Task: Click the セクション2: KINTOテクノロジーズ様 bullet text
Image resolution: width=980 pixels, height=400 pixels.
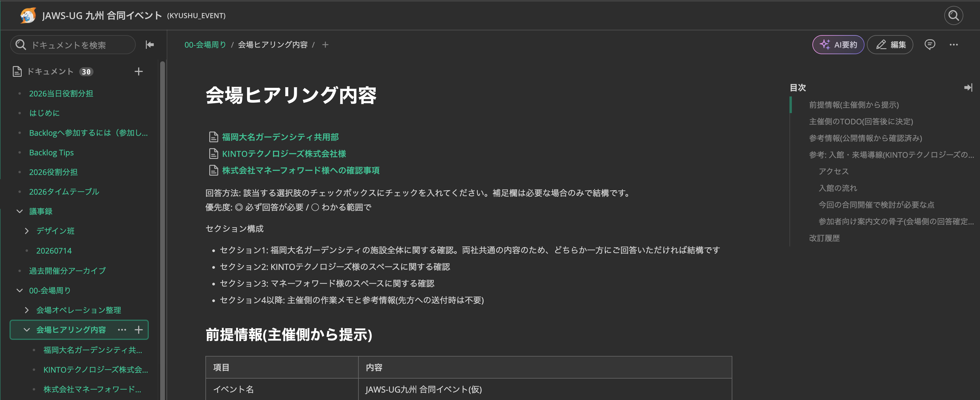Action: point(335,267)
